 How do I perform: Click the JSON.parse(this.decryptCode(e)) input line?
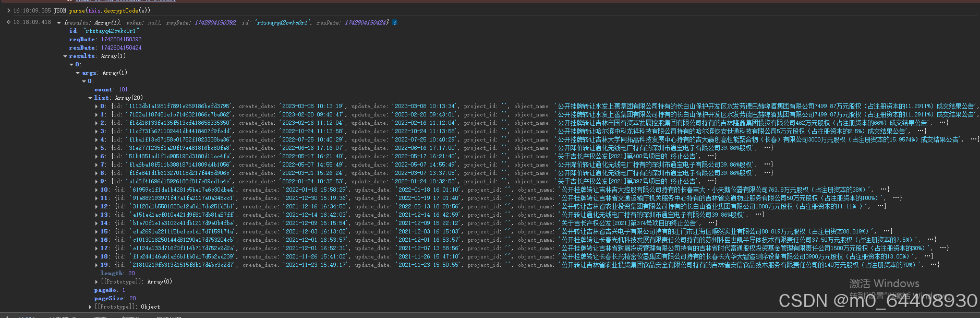point(102,10)
